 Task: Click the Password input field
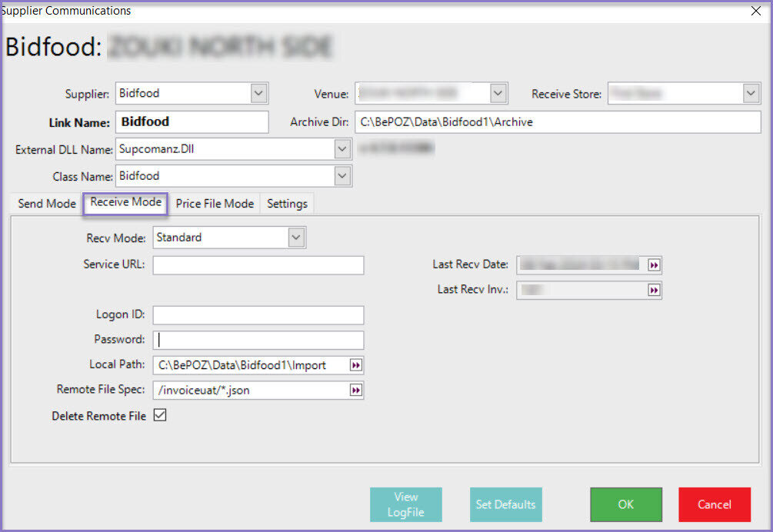click(258, 340)
